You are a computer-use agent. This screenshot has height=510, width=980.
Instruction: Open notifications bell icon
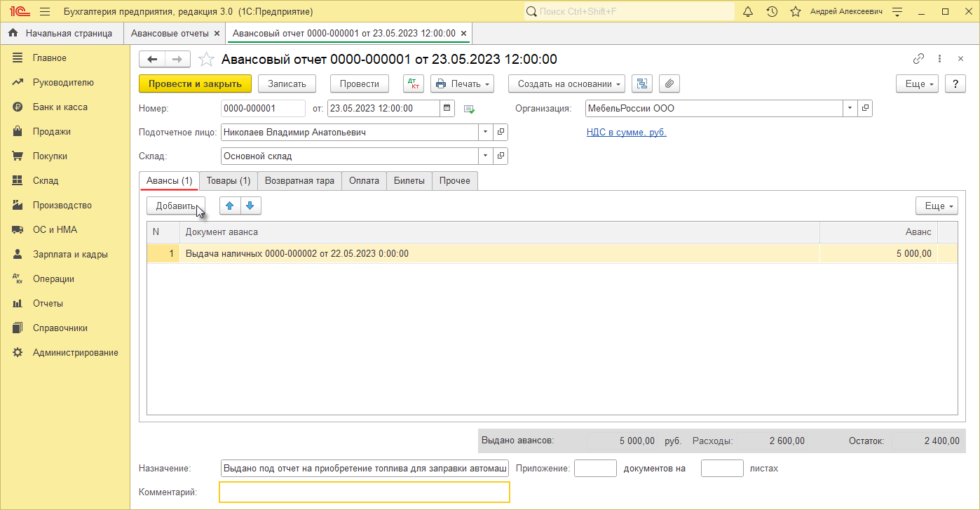tap(748, 12)
